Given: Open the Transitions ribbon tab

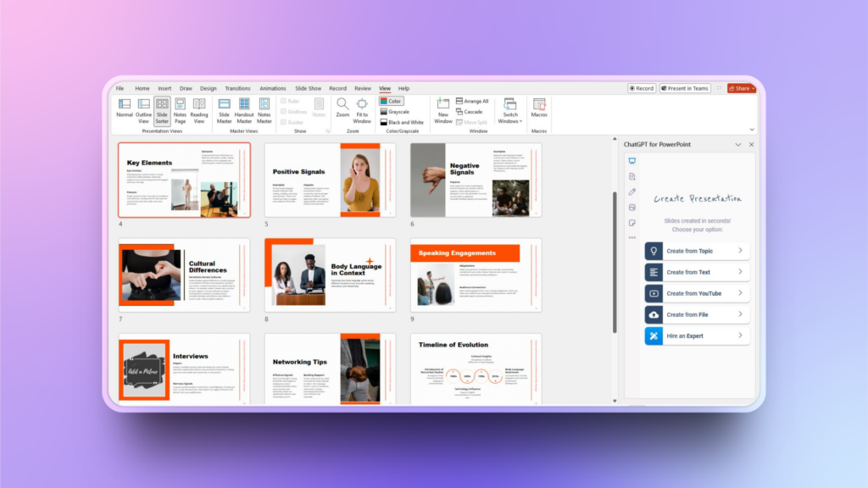Looking at the screenshot, I should click(x=237, y=88).
